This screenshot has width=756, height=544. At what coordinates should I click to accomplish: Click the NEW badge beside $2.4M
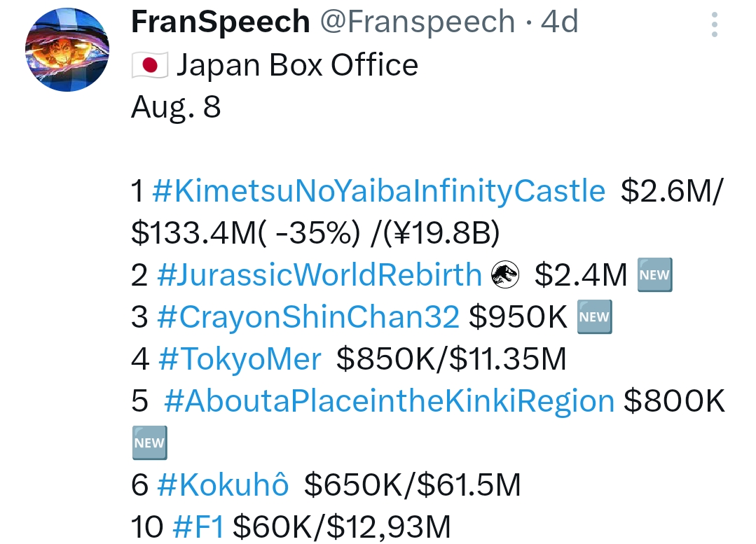[654, 275]
